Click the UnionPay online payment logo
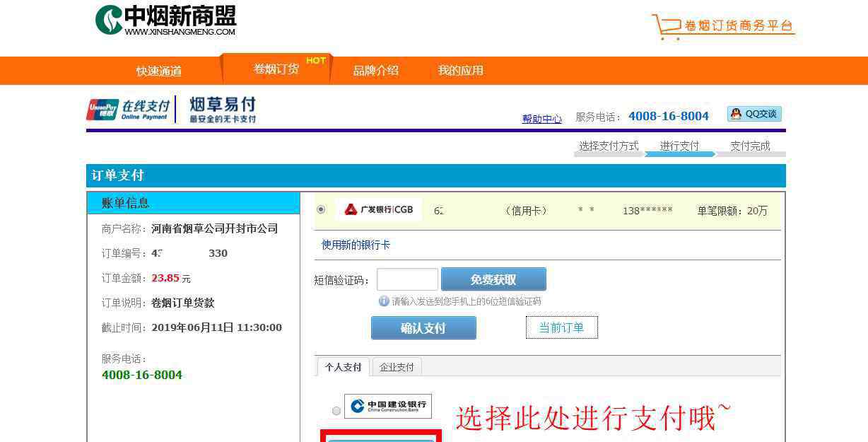 click(x=129, y=110)
